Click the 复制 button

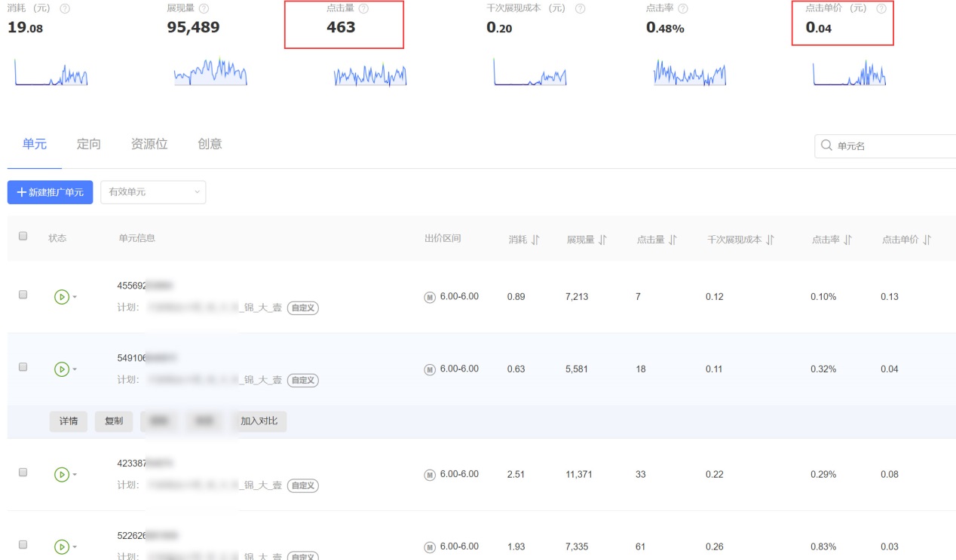pos(114,421)
